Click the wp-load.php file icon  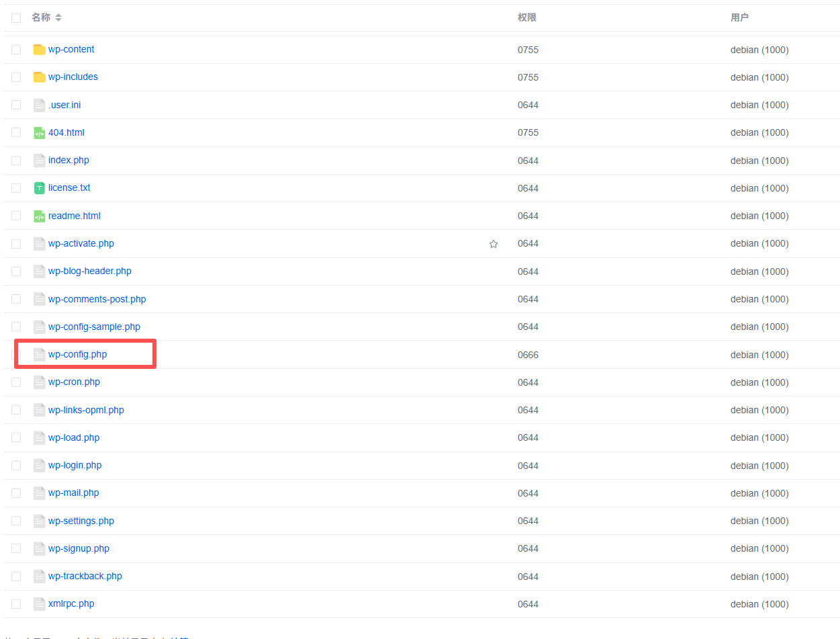click(40, 437)
